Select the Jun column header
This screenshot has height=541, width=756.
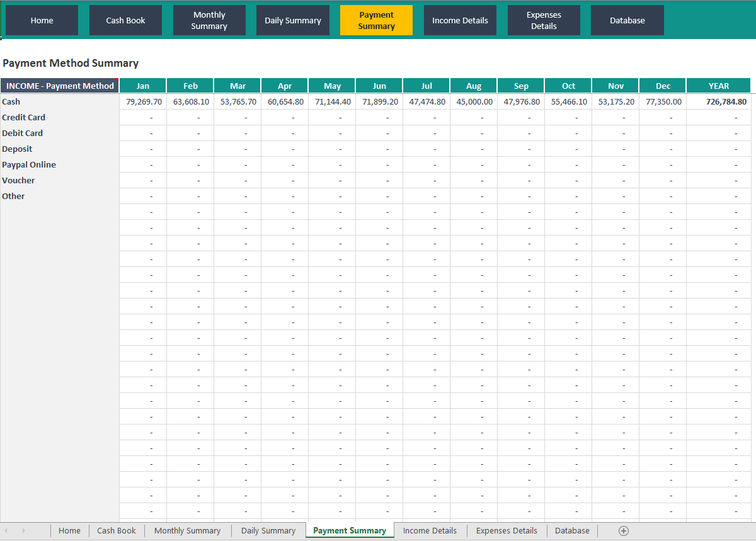pos(379,86)
